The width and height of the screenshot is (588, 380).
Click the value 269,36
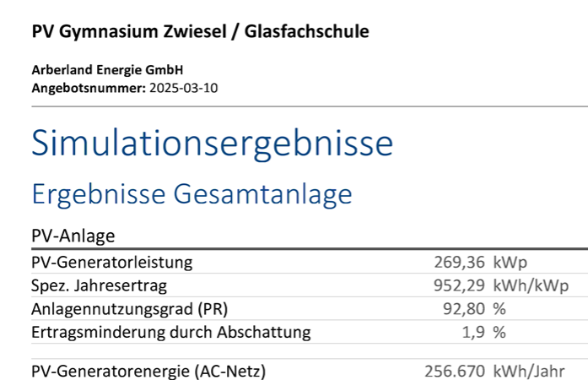(x=461, y=262)
